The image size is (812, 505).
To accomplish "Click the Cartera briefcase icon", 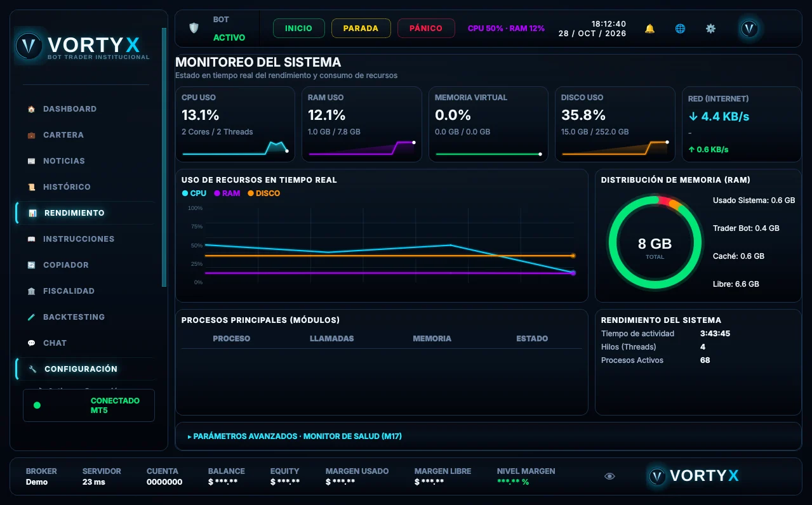I will click(x=31, y=135).
